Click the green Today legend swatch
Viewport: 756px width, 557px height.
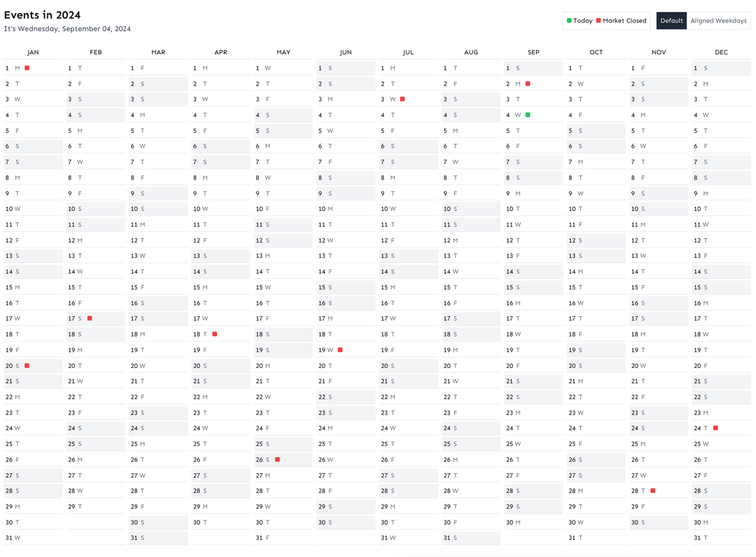pos(570,21)
